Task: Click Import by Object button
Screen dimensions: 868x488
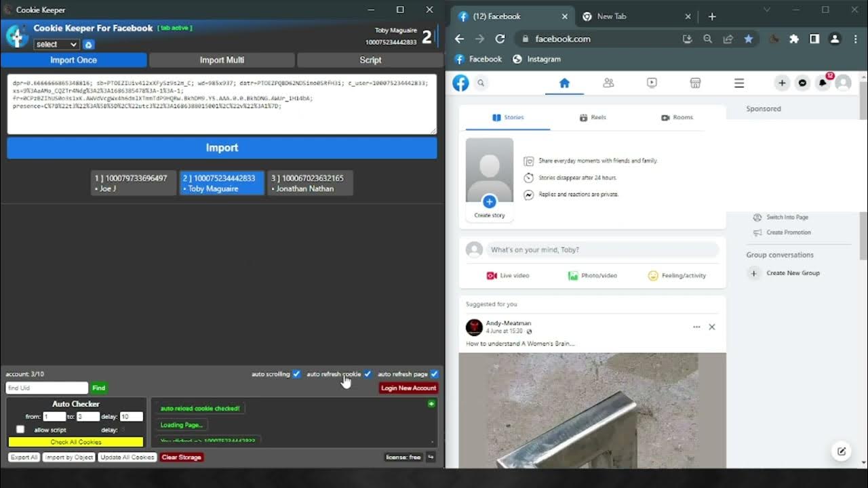Action: pyautogui.click(x=69, y=457)
